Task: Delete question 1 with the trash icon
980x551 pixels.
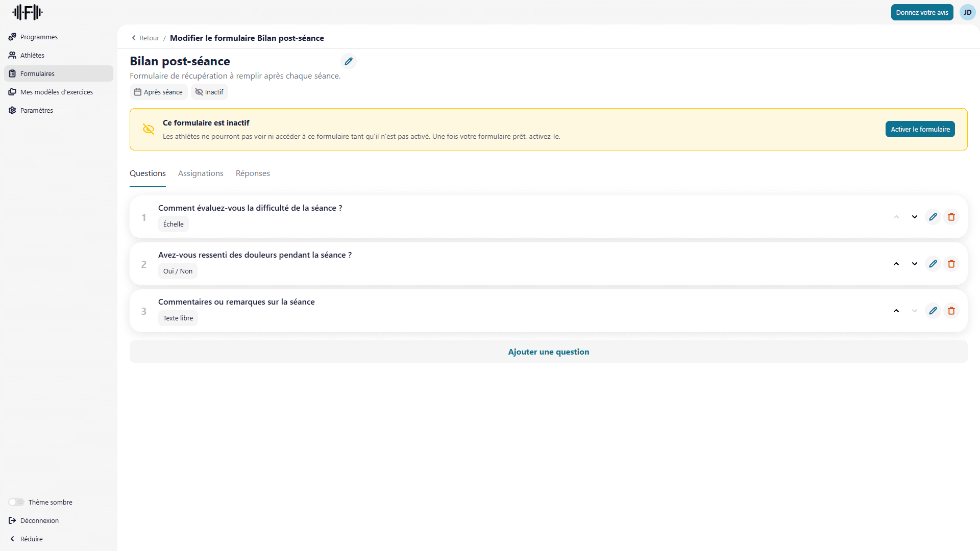Action: 951,217
